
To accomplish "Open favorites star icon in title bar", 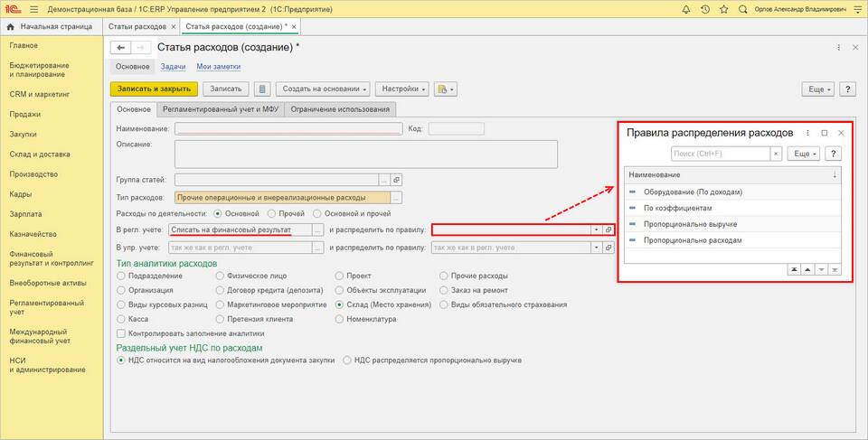I will 723,8.
